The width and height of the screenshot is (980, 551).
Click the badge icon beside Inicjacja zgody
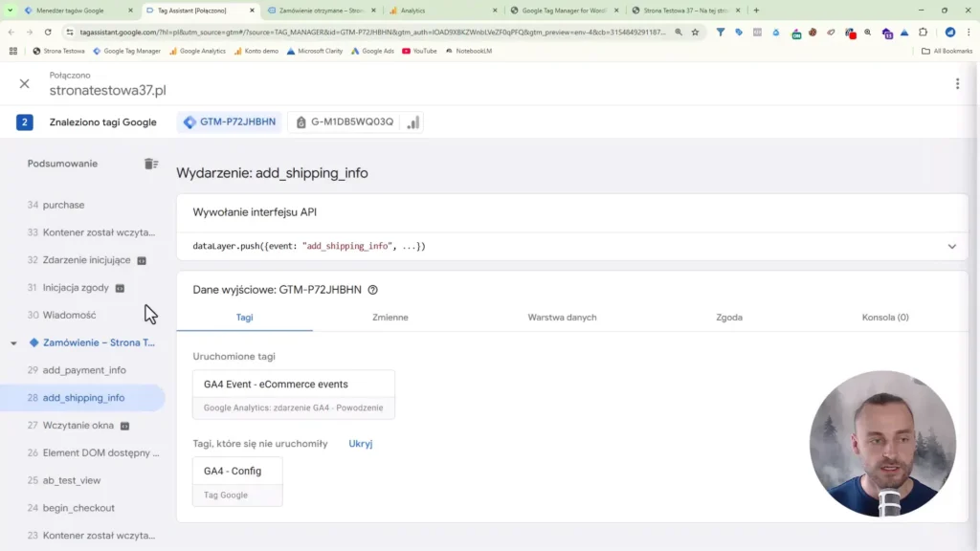tap(120, 288)
